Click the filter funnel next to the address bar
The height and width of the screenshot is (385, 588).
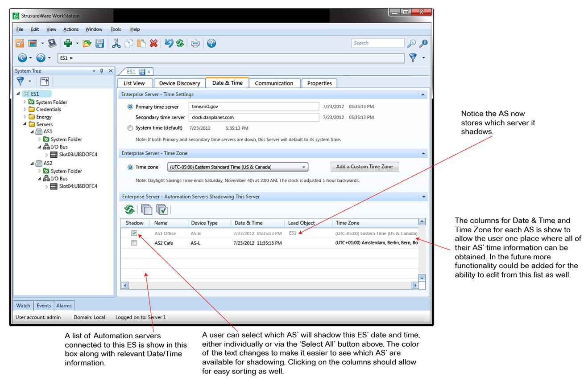pos(413,58)
